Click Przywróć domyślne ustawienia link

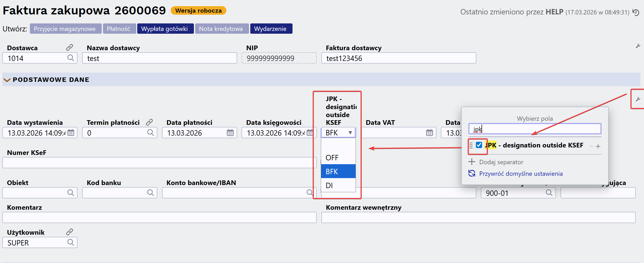521,174
